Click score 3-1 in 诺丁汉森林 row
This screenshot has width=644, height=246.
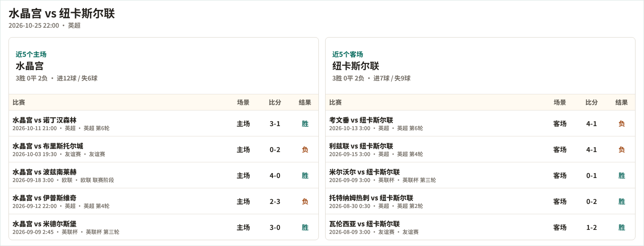coord(275,123)
